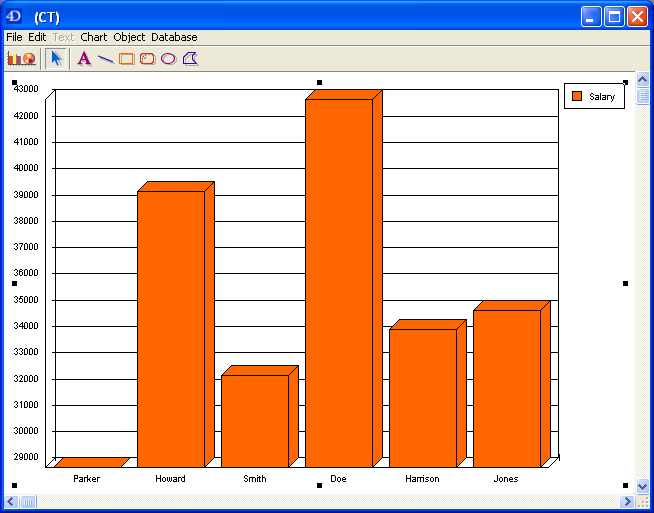Click the vertical scrollbar down arrow
This screenshot has width=654, height=513.
point(643,486)
